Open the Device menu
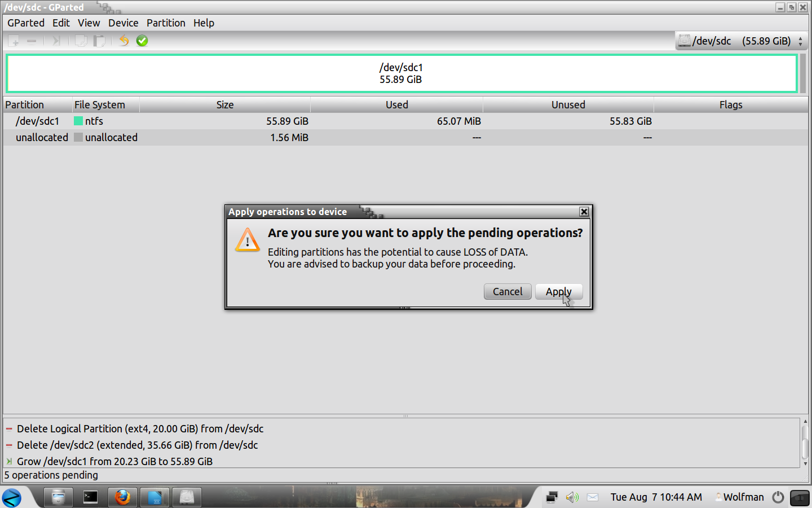Viewport: 812px width, 508px height. click(123, 23)
